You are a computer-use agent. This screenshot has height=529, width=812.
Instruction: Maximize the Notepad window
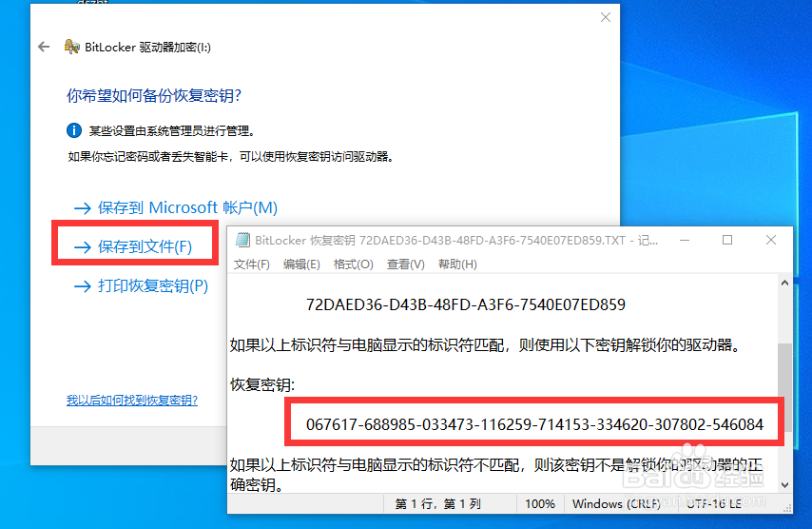click(727, 240)
